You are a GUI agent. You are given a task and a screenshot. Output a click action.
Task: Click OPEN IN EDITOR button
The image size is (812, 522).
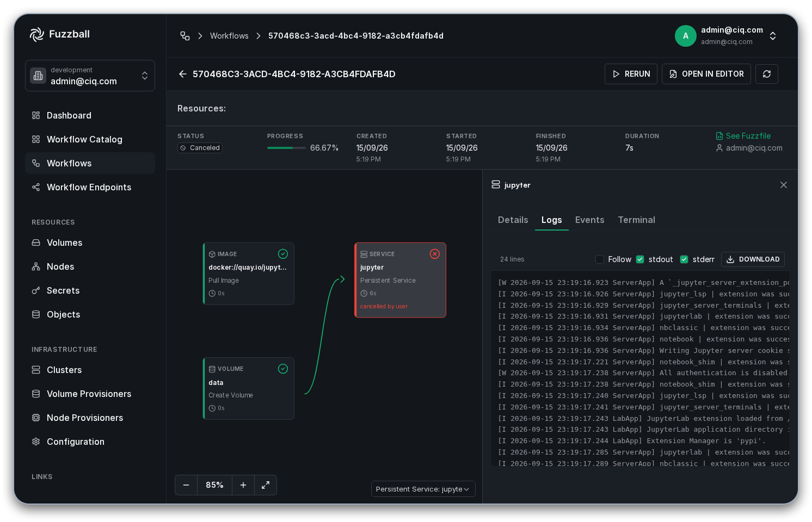(x=706, y=74)
